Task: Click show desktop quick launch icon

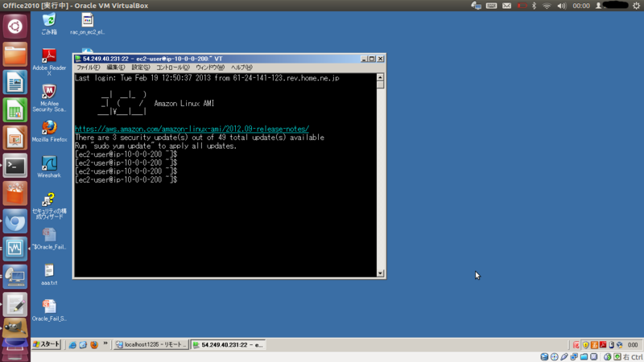Action: (84, 345)
